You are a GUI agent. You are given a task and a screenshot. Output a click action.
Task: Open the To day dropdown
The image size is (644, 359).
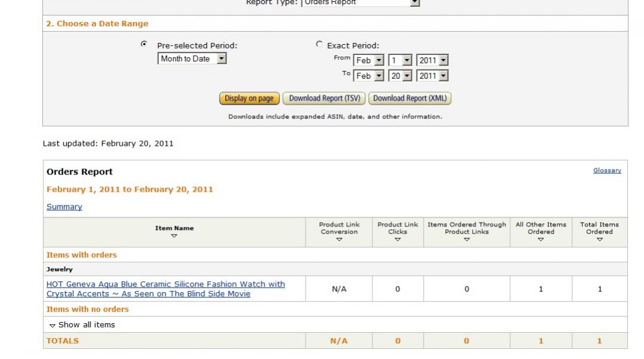[407, 76]
